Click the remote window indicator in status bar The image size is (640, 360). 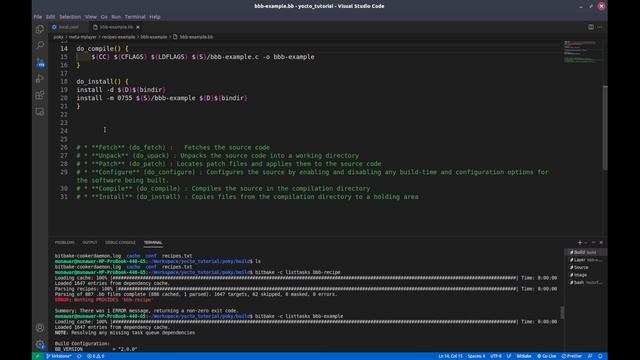[37, 356]
